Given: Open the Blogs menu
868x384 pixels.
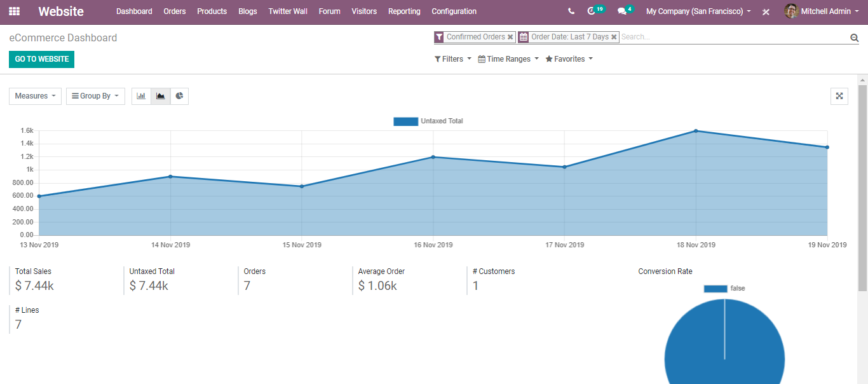Looking at the screenshot, I should pyautogui.click(x=248, y=11).
